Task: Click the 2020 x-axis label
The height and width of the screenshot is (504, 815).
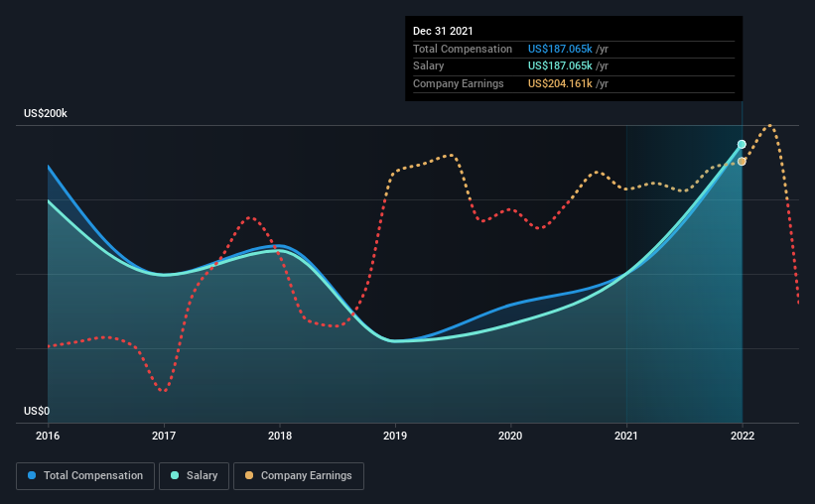Action: coord(510,436)
